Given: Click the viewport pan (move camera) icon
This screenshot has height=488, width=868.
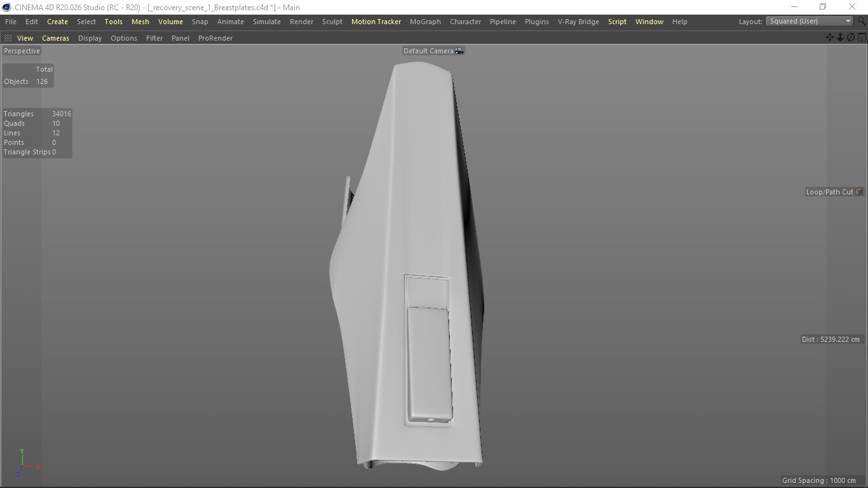Looking at the screenshot, I should (x=829, y=37).
